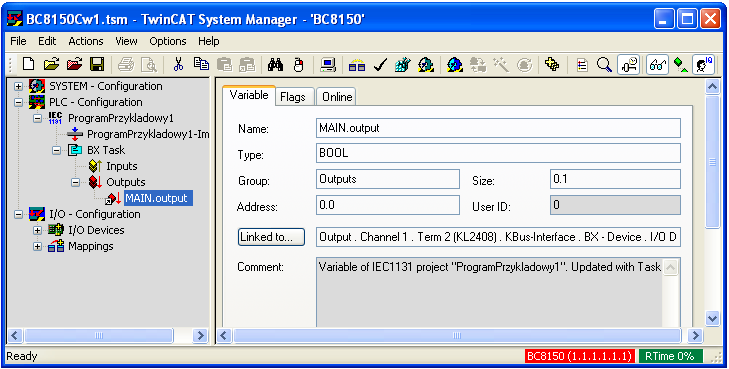Screen dimensions: 729x369
Task: Check configuration with the checkmark icon
Action: point(380,64)
